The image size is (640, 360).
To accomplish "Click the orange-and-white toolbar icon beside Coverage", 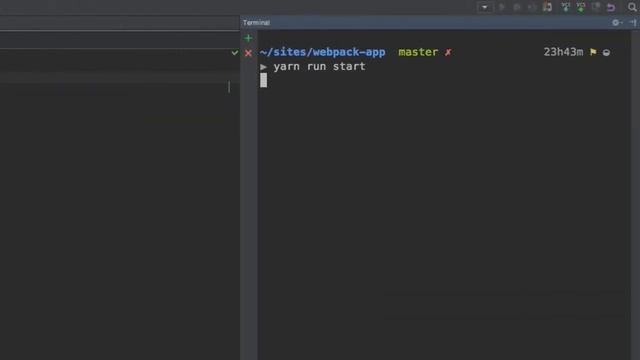I will tap(547, 7).
